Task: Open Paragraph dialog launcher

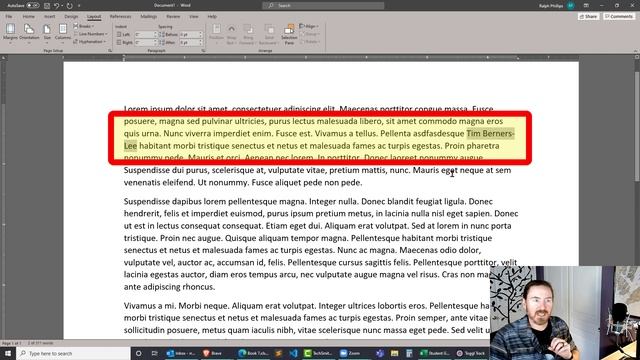Action: (203, 51)
